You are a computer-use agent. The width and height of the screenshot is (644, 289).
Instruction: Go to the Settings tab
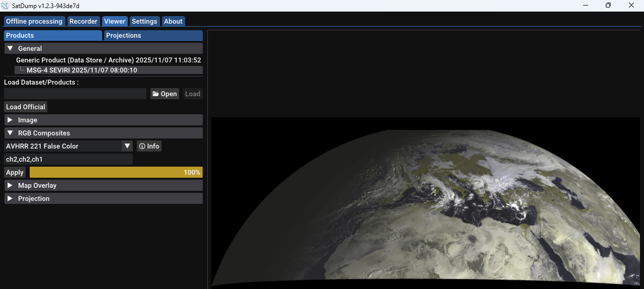pos(144,21)
